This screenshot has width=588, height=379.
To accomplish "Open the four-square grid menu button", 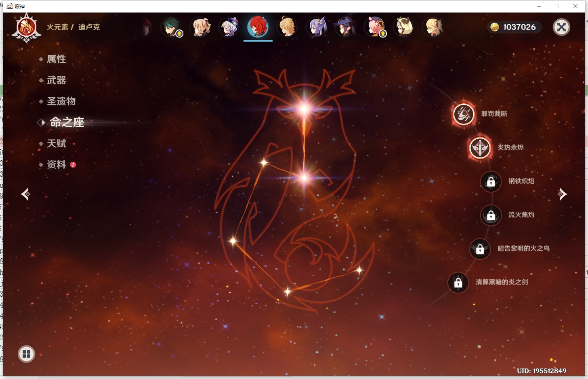I will [27, 354].
